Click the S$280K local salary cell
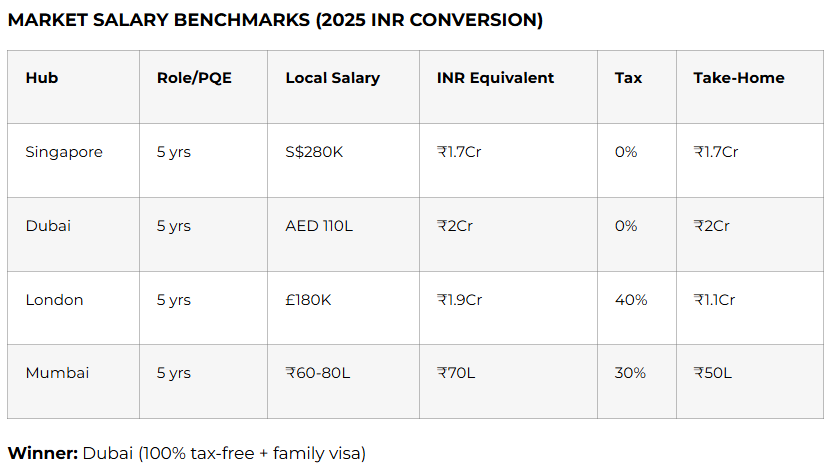 (x=313, y=152)
